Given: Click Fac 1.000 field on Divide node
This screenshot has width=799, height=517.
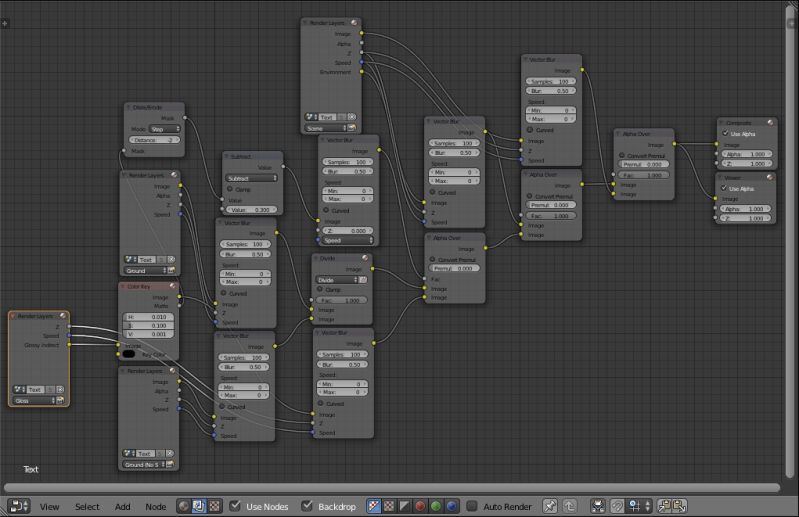Looking at the screenshot, I should pyautogui.click(x=341, y=300).
